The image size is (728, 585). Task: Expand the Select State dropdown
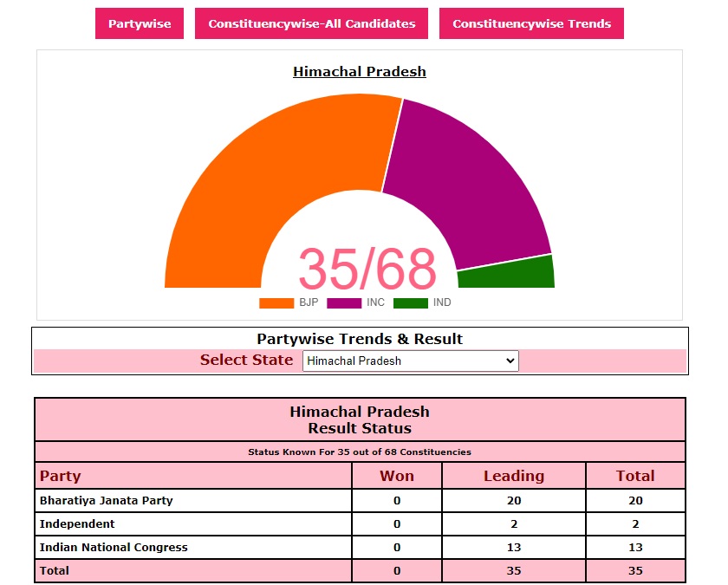410,361
